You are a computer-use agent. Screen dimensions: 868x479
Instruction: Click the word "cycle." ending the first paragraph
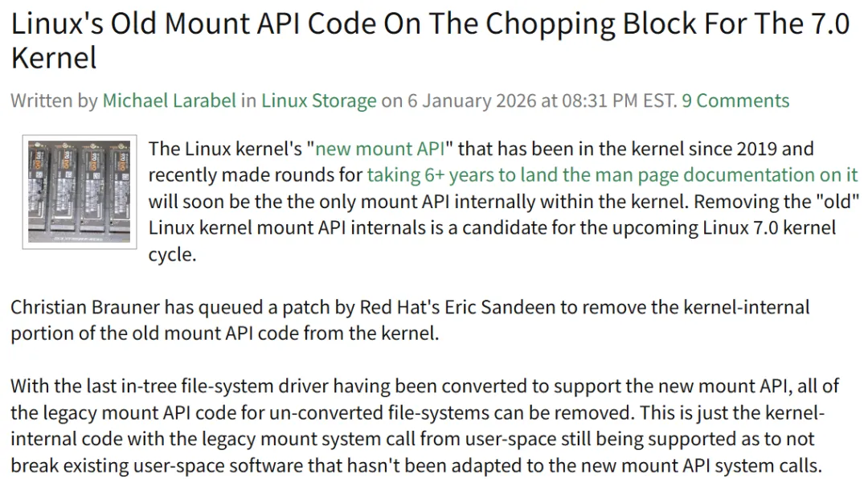click(x=172, y=254)
